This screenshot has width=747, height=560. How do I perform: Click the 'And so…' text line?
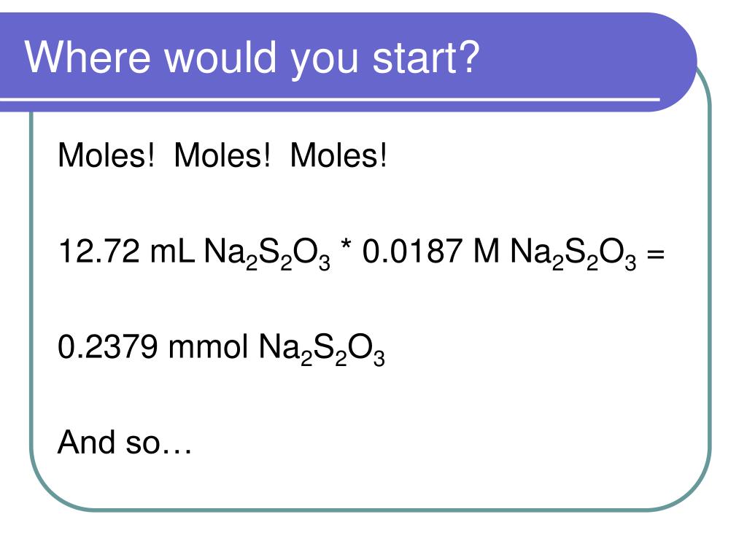click(124, 442)
